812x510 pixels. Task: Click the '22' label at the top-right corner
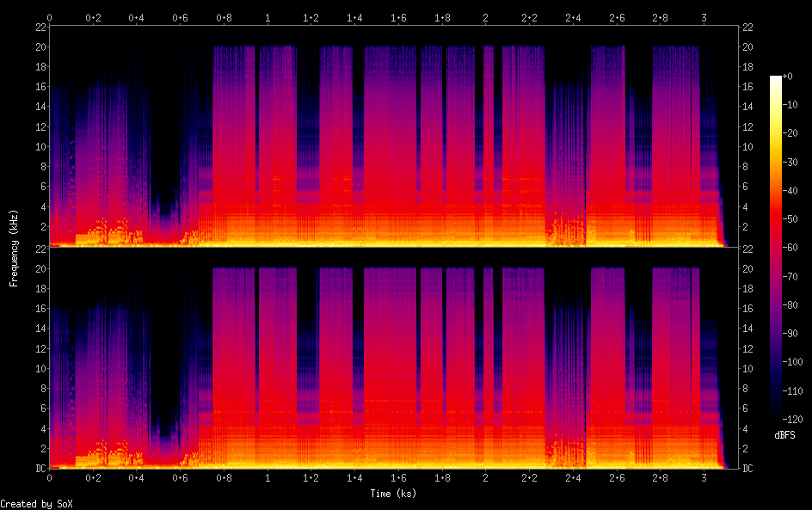(748, 27)
